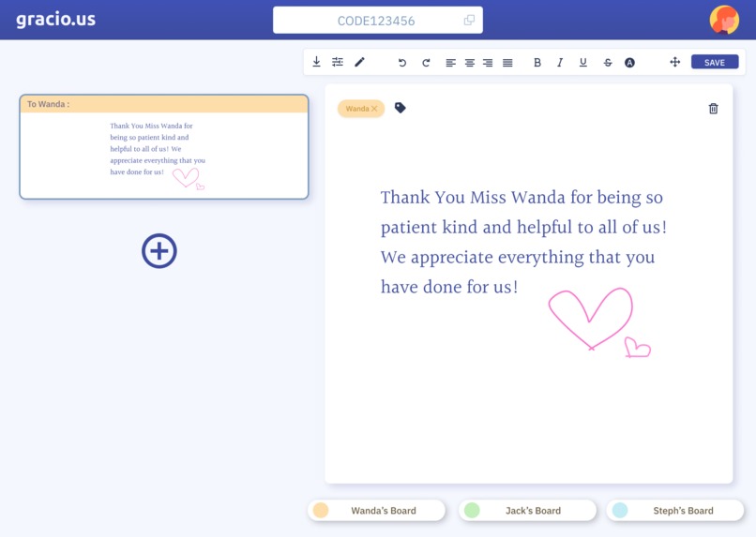Copy the board code icon
The image size is (756, 537).
469,21
